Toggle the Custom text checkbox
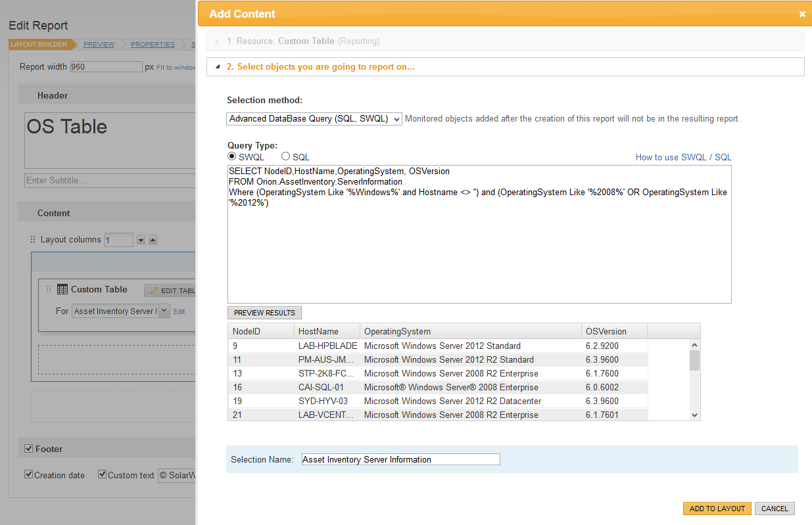This screenshot has width=812, height=525. click(102, 474)
